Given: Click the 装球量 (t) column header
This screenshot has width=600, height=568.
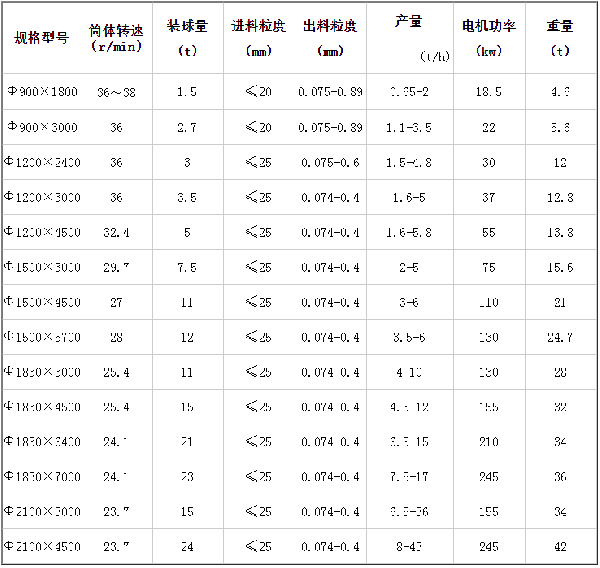Looking at the screenshot, I should tap(188, 38).
